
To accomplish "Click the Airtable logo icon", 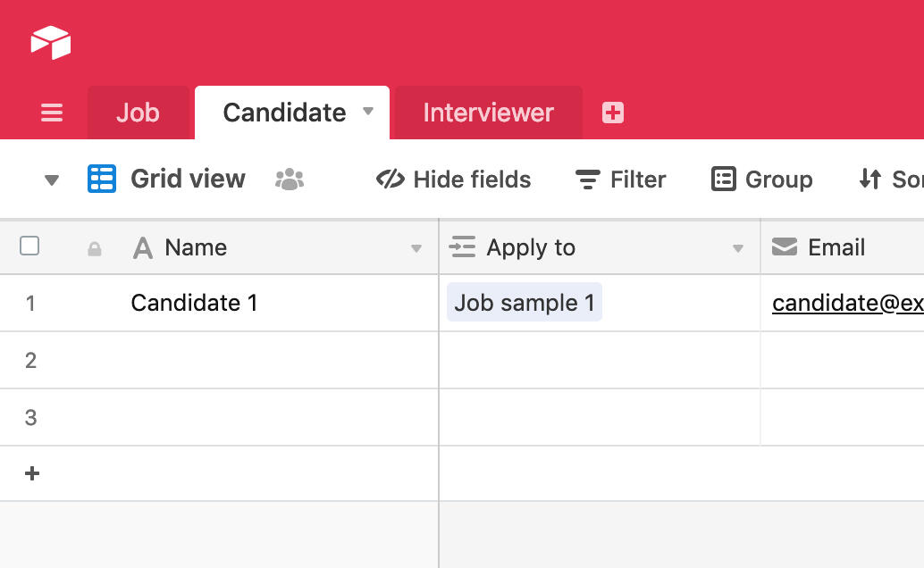I will pyautogui.click(x=51, y=42).
